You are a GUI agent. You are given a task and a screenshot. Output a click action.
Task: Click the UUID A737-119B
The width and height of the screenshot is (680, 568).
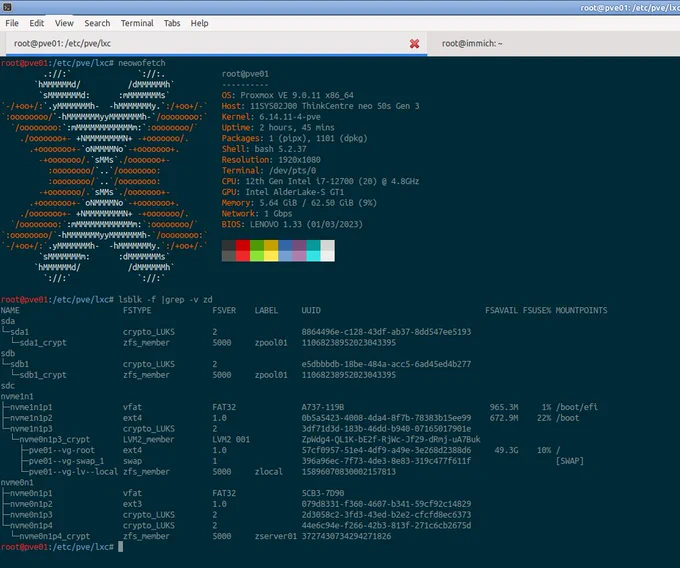pyautogui.click(x=323, y=408)
